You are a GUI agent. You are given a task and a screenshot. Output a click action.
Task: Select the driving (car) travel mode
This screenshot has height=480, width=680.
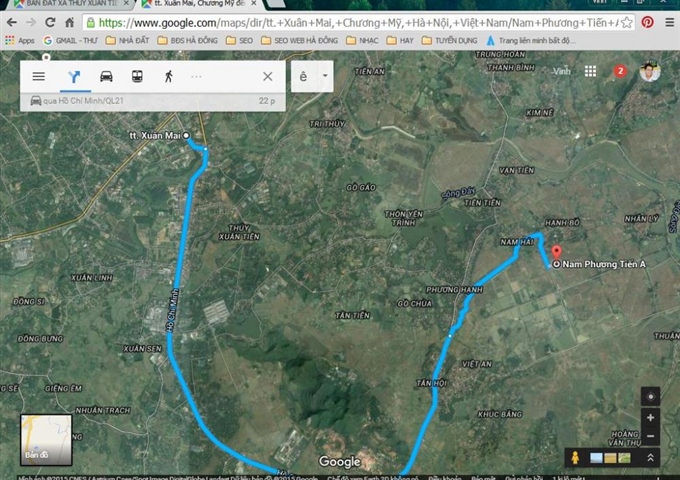point(106,76)
